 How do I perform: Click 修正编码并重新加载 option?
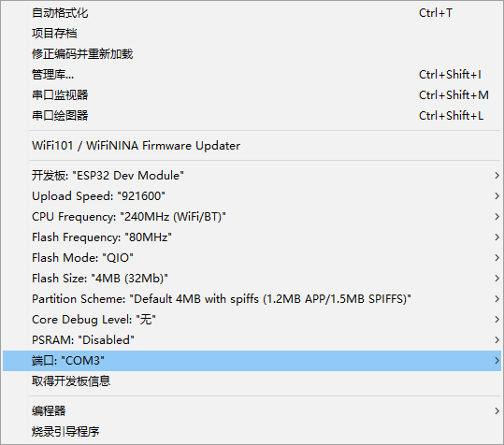(x=252, y=54)
